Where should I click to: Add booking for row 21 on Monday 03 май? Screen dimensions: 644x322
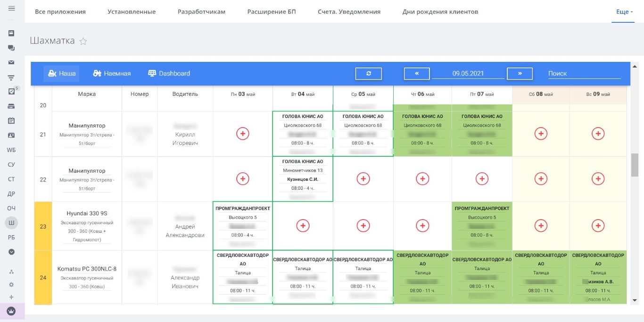pyautogui.click(x=242, y=134)
